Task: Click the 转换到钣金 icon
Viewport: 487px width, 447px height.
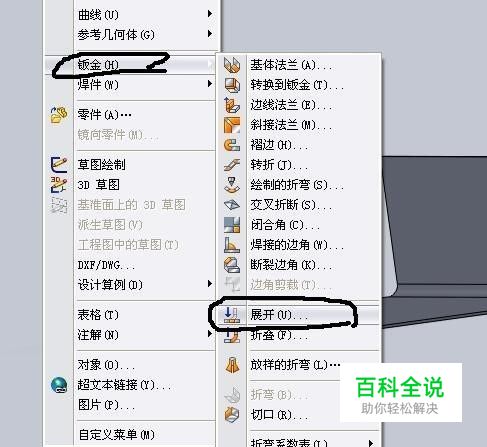Action: tap(232, 85)
